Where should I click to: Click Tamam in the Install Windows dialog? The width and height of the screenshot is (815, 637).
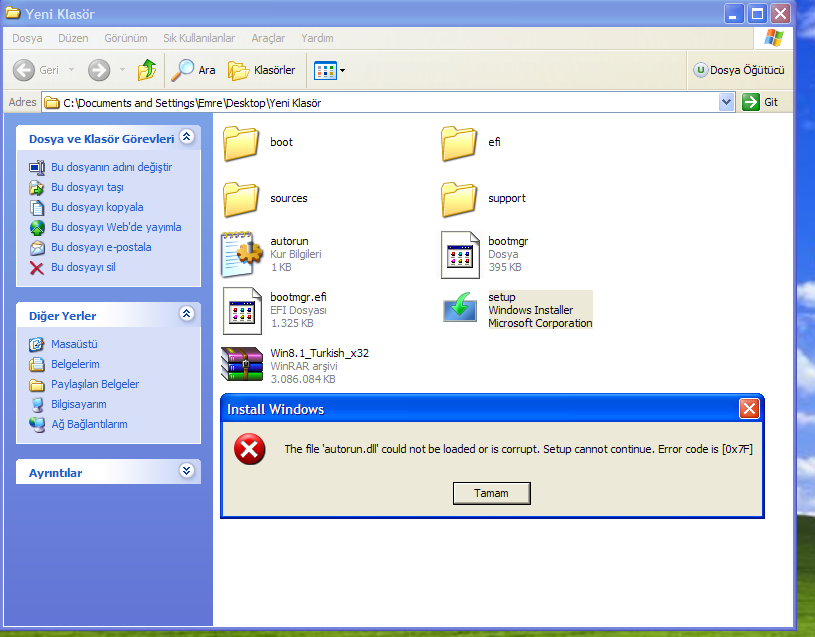click(492, 493)
